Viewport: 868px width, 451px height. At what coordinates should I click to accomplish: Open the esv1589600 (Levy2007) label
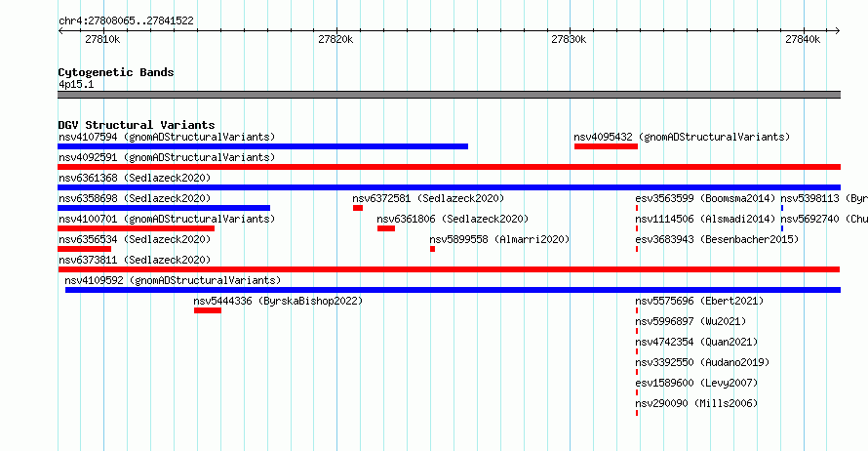696,383
